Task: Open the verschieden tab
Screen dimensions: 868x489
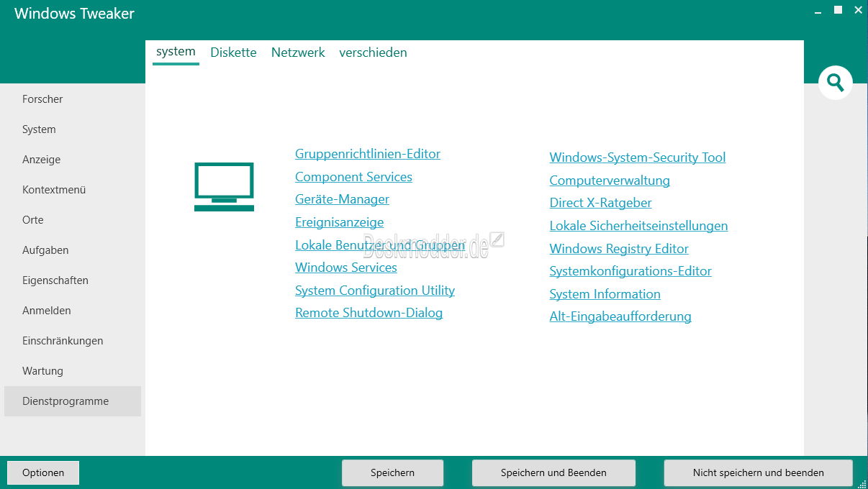Action: (373, 52)
